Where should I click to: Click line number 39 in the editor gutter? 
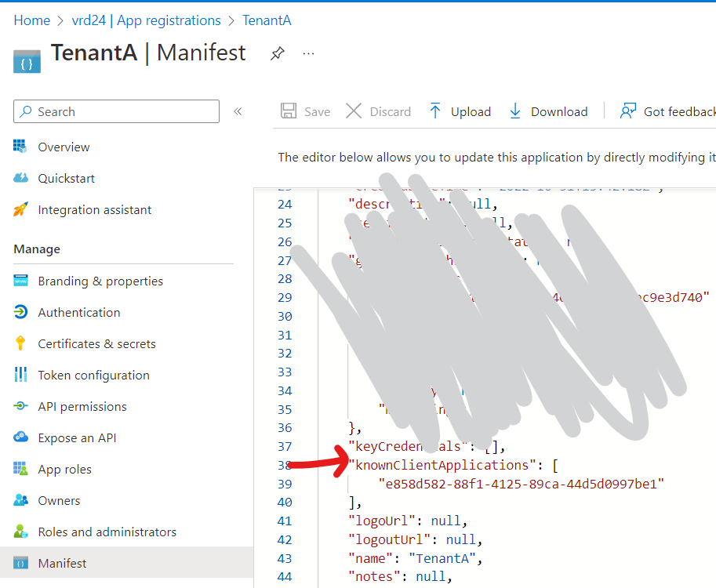[x=285, y=484]
